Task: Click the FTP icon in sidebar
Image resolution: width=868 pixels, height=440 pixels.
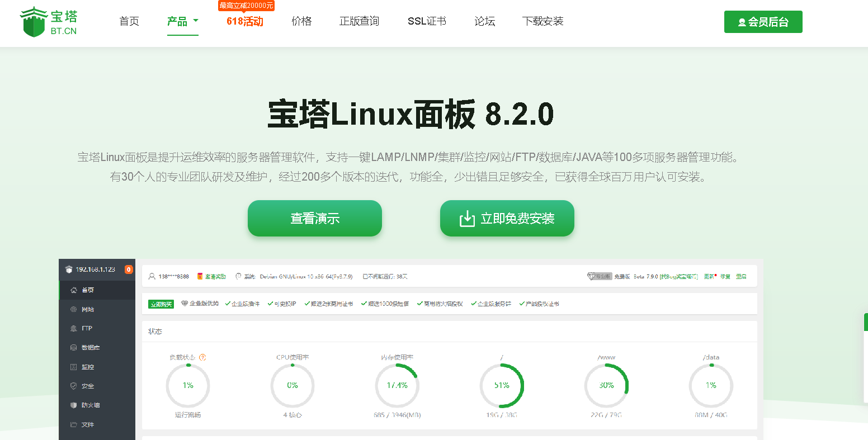Action: (74, 328)
